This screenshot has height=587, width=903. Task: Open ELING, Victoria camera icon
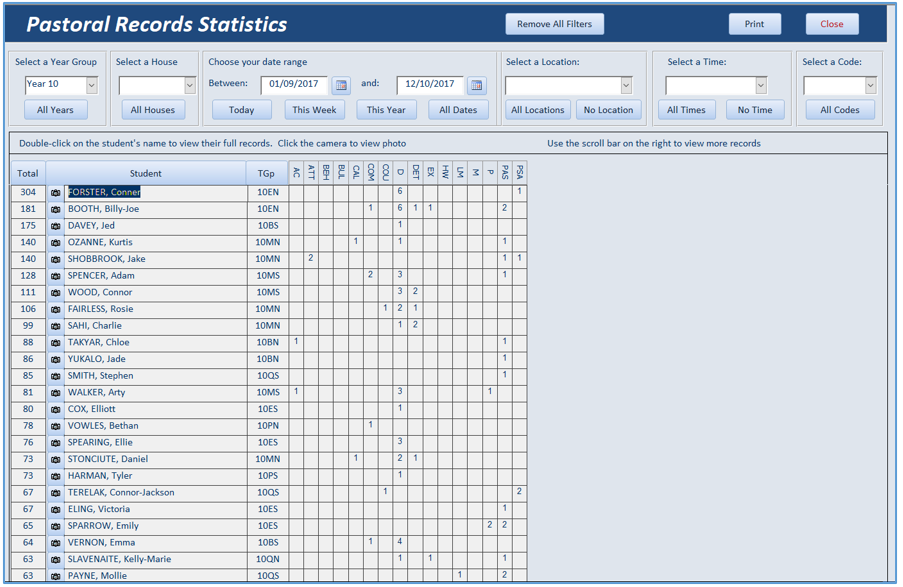pos(55,510)
